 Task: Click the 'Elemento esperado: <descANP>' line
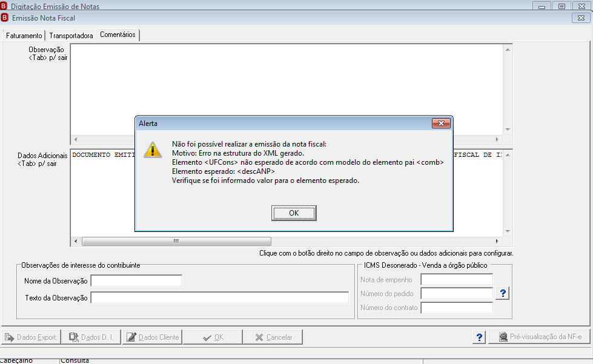pyautogui.click(x=223, y=171)
